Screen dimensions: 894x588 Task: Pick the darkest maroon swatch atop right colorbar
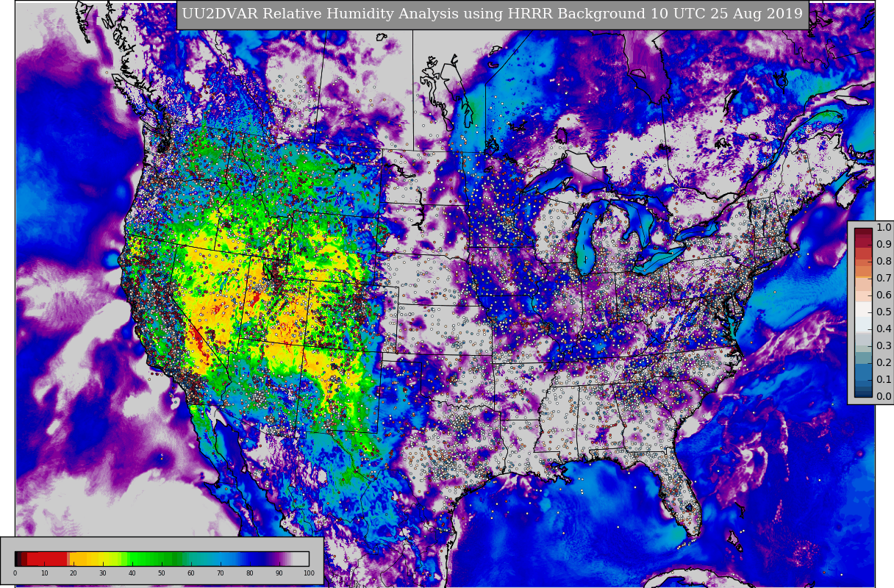(863, 232)
